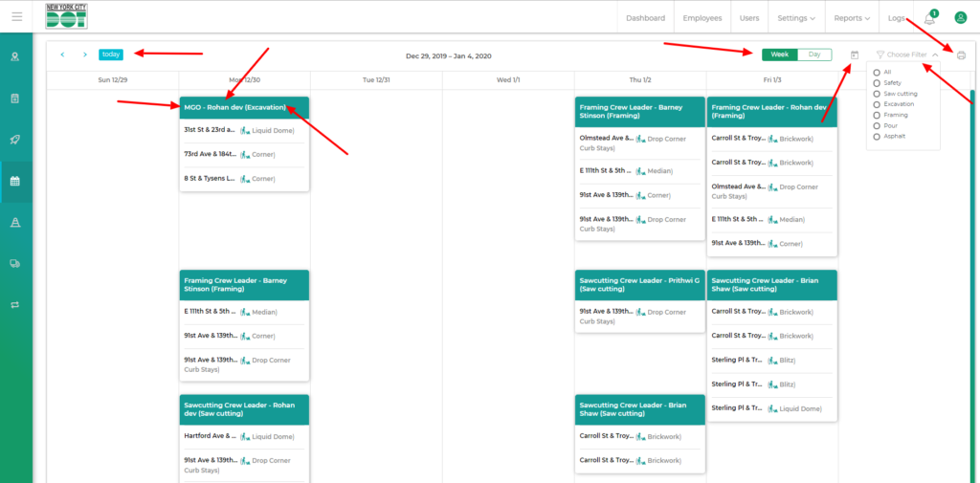The width and height of the screenshot is (980, 483).
Task: Select the Excavation filter option
Action: point(877,104)
